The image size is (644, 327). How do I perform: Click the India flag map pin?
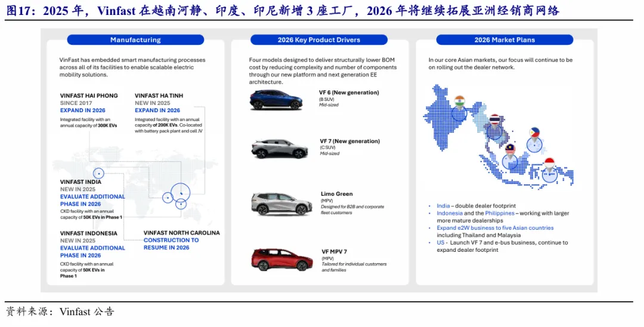click(460, 103)
